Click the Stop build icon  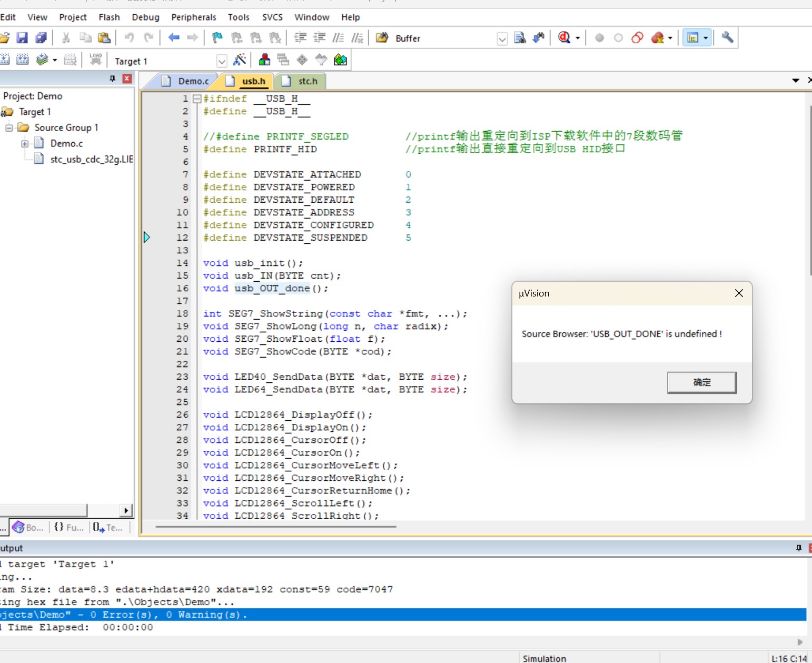pyautogui.click(x=70, y=60)
